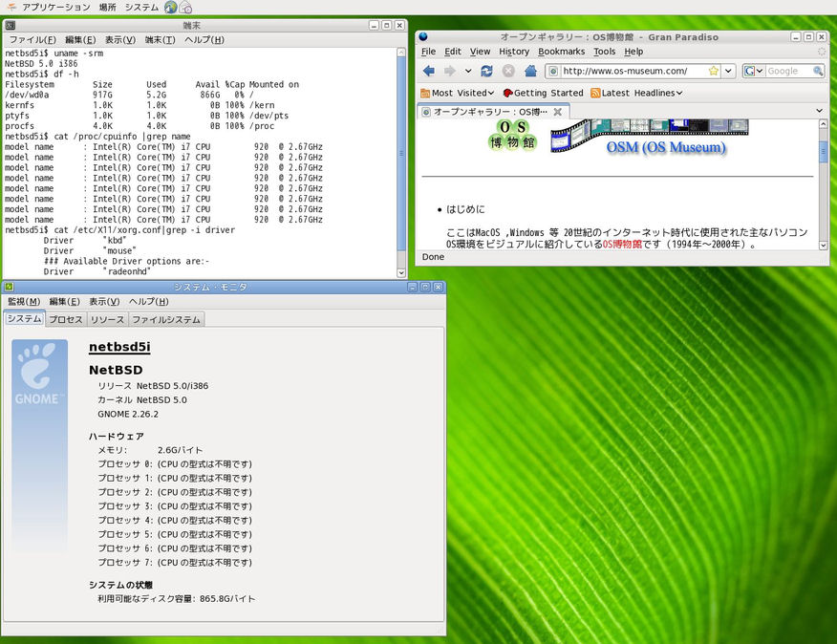Click the site icon in address bar

pos(553,71)
